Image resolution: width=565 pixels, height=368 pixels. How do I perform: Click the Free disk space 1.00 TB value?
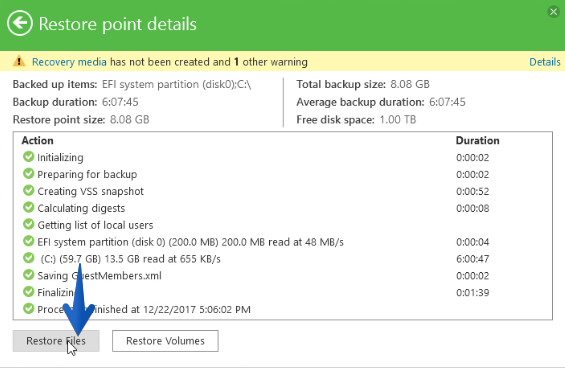(398, 120)
